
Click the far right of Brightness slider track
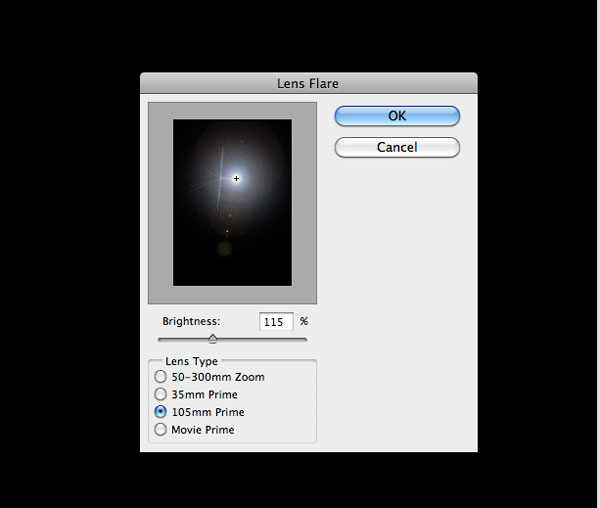coord(305,340)
